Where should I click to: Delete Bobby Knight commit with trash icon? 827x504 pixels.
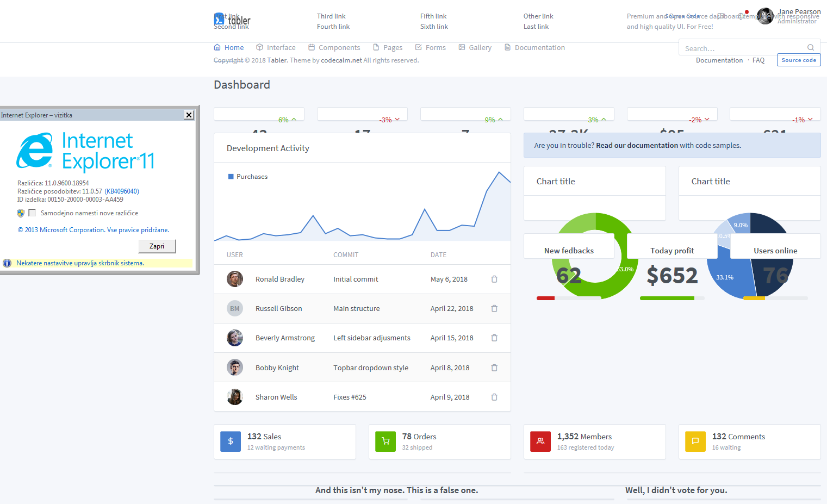click(494, 368)
